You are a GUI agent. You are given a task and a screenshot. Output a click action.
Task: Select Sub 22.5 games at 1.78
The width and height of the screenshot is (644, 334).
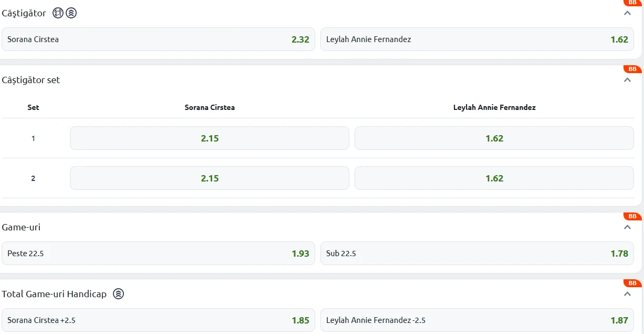point(477,254)
